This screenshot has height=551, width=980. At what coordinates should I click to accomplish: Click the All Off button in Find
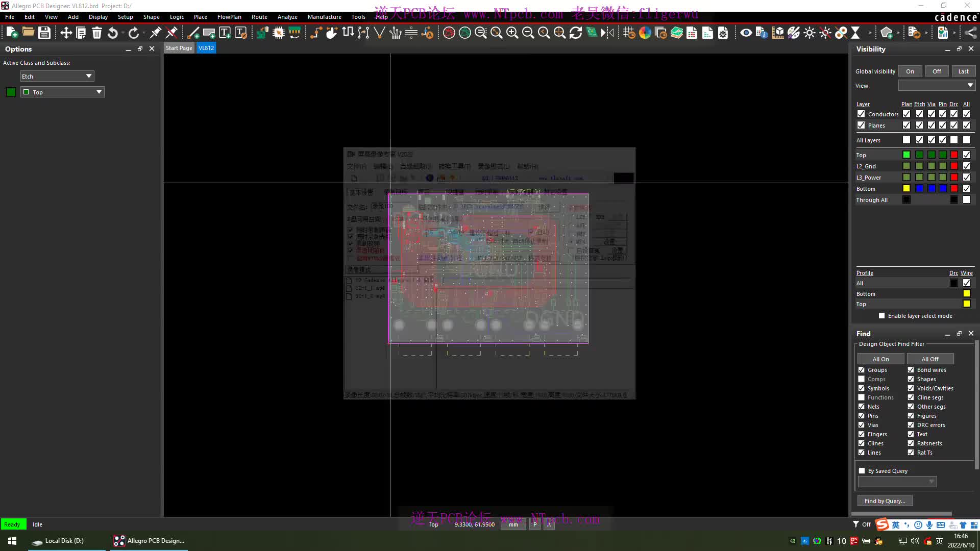pyautogui.click(x=930, y=359)
